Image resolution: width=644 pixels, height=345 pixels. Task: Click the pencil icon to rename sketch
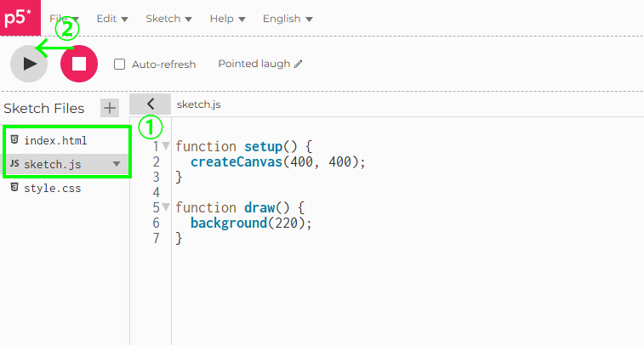[298, 65]
